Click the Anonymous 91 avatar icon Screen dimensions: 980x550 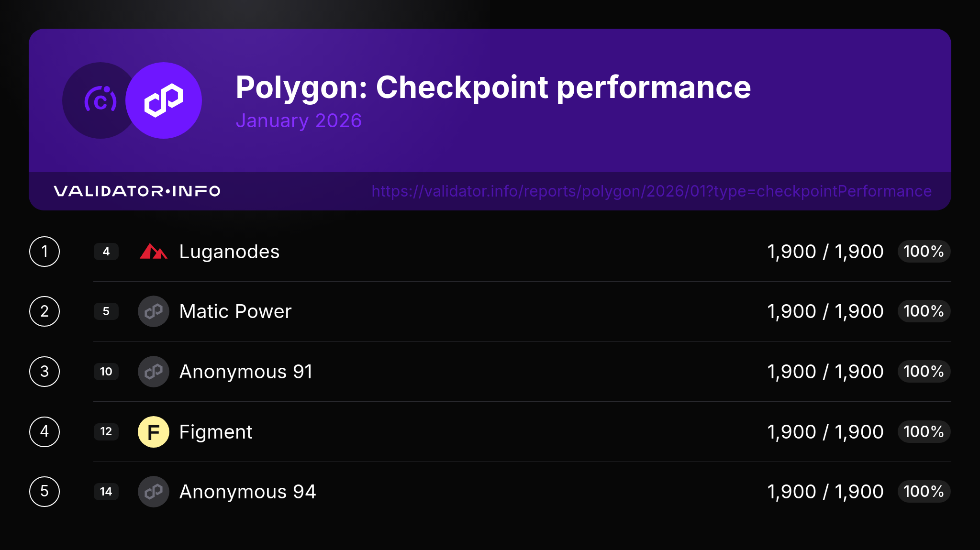pyautogui.click(x=153, y=372)
